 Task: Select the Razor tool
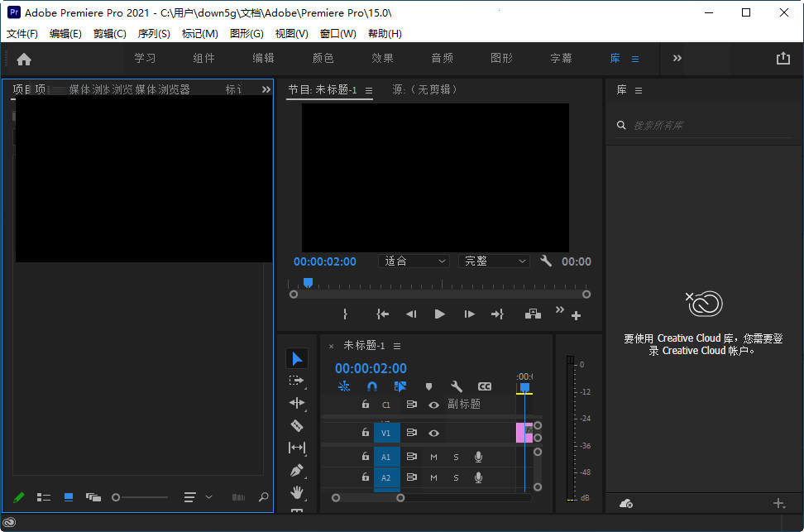[296, 425]
